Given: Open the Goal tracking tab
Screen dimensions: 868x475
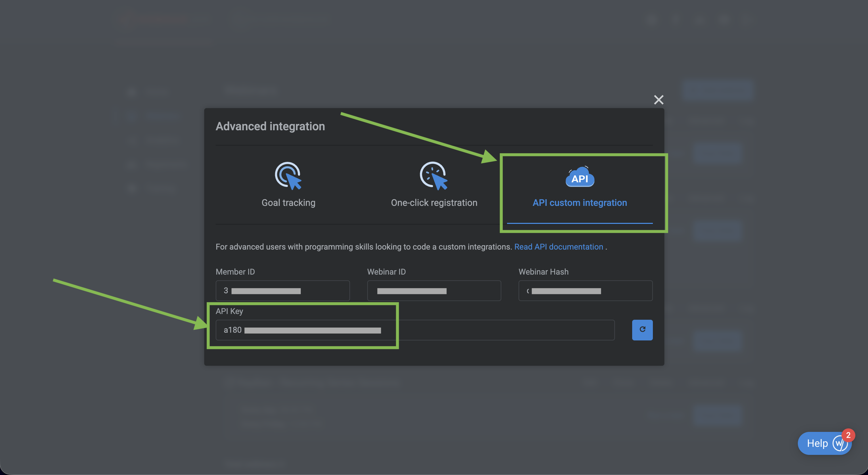Looking at the screenshot, I should click(x=288, y=185).
